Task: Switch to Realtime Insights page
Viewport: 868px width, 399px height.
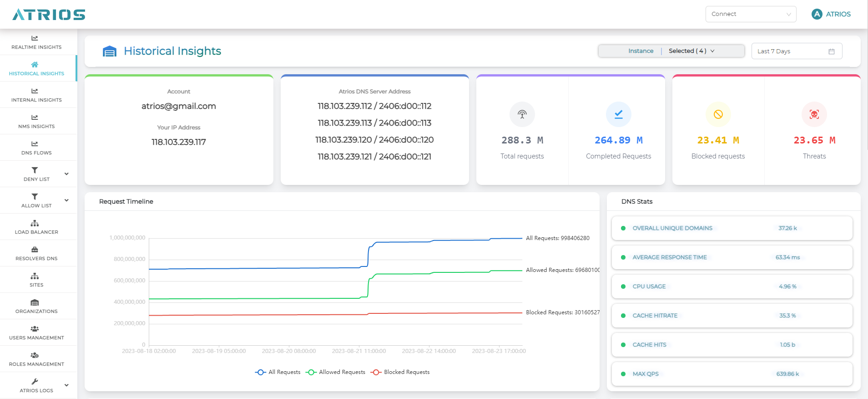Action: (x=36, y=42)
